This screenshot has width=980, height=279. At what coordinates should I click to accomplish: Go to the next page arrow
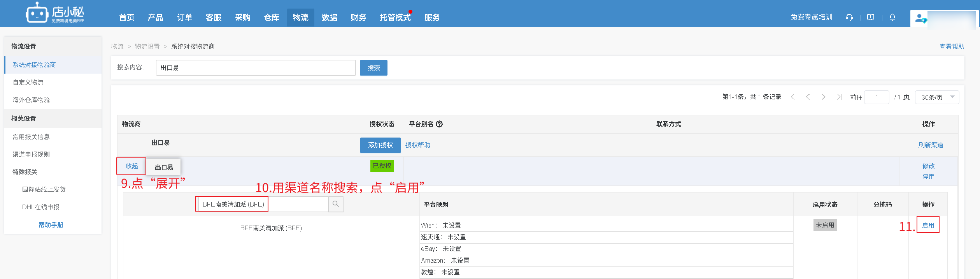point(824,97)
